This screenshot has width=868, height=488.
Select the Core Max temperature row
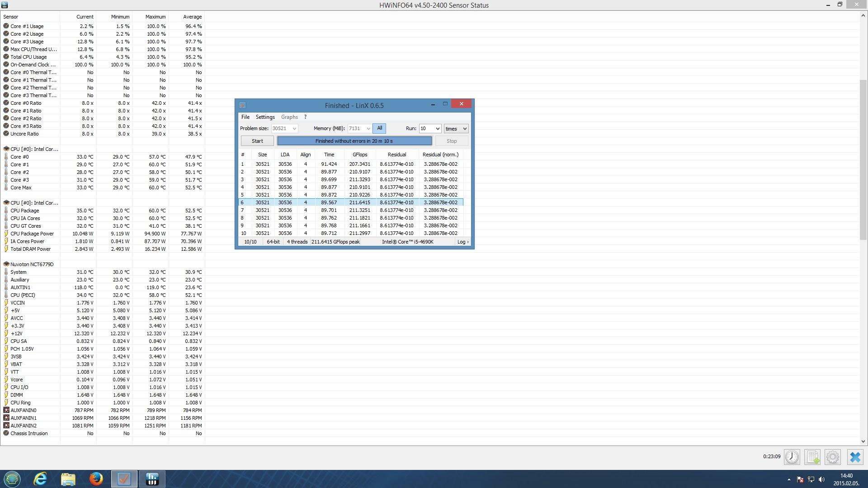click(x=103, y=188)
